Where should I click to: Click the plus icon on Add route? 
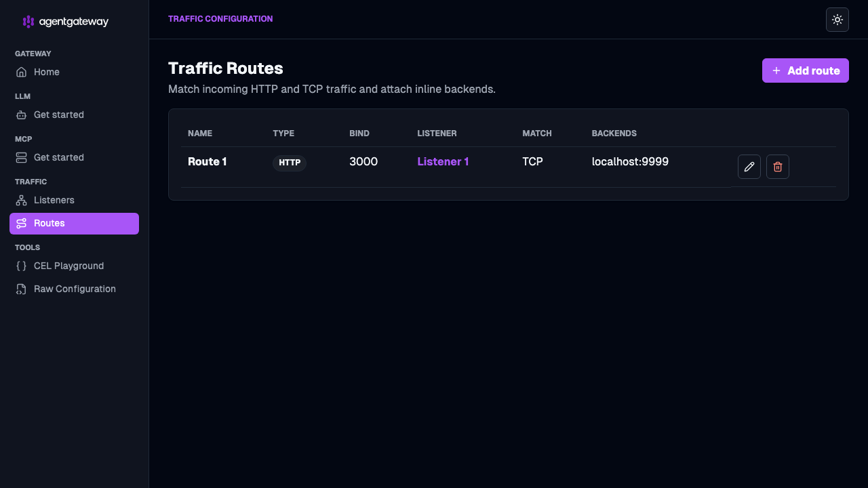point(776,70)
